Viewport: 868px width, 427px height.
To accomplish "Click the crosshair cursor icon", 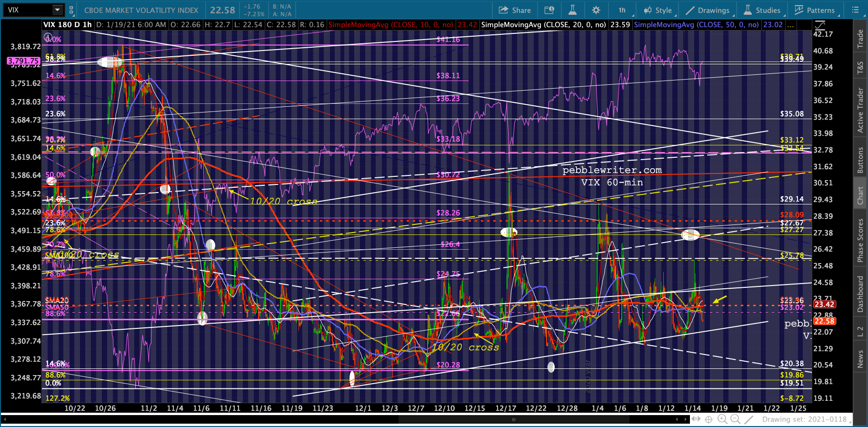I will 708,419.
